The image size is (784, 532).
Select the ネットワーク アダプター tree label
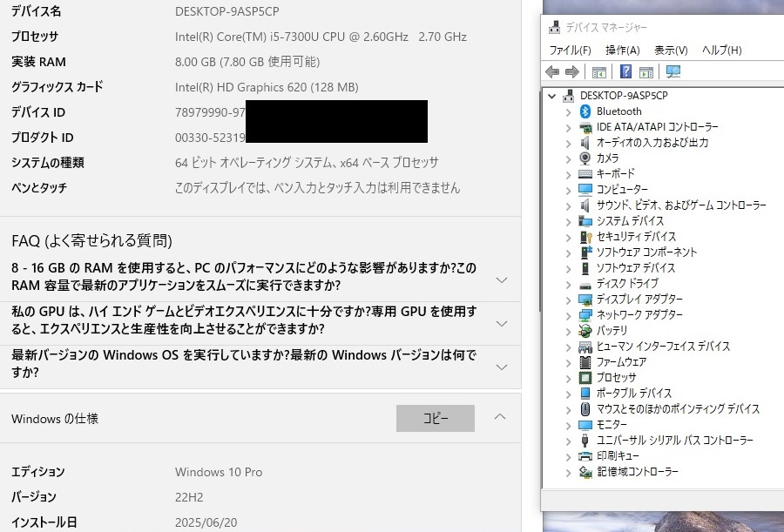[x=639, y=314]
